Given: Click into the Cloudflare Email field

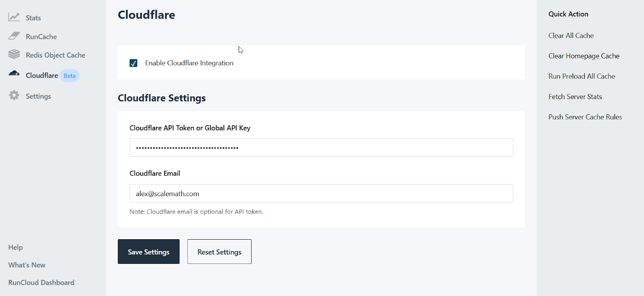Looking at the screenshot, I should tap(321, 193).
